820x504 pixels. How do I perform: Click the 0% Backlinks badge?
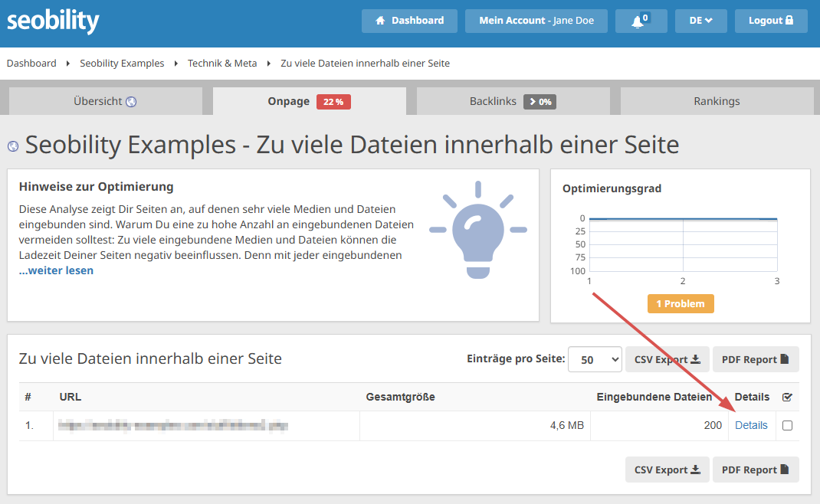point(540,101)
